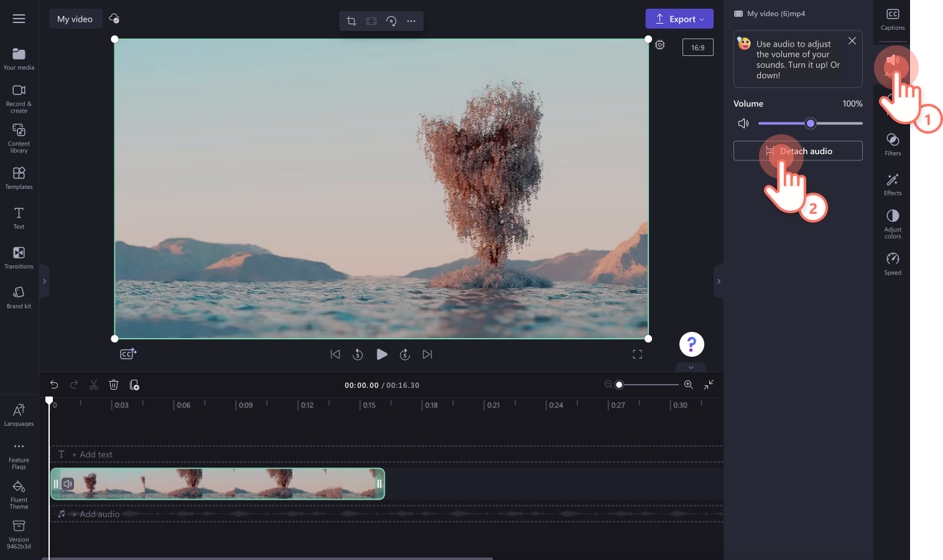Skip to the start of video
This screenshot has width=943, height=560.
(335, 354)
